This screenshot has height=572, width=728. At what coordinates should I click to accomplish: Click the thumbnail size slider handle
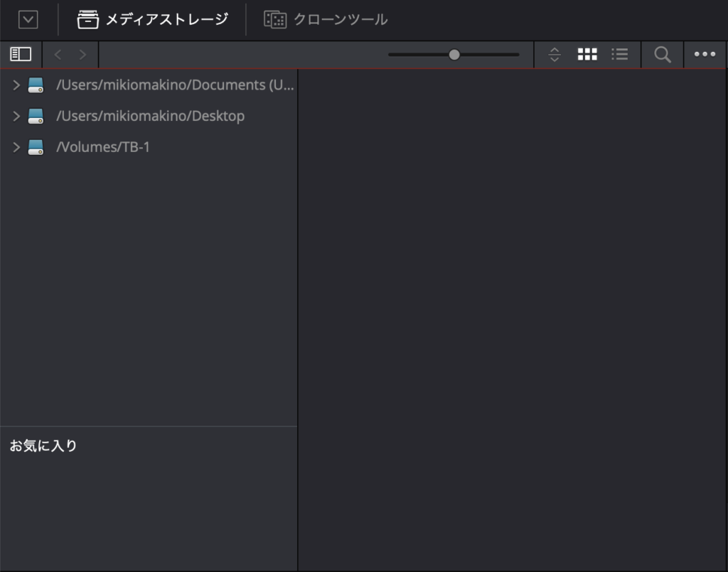454,54
